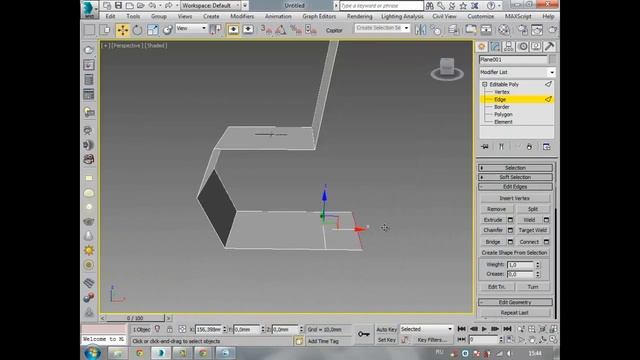Screen dimensions: 640x360
Task: Open the Selected key filter dropdown
Action: click(426, 329)
